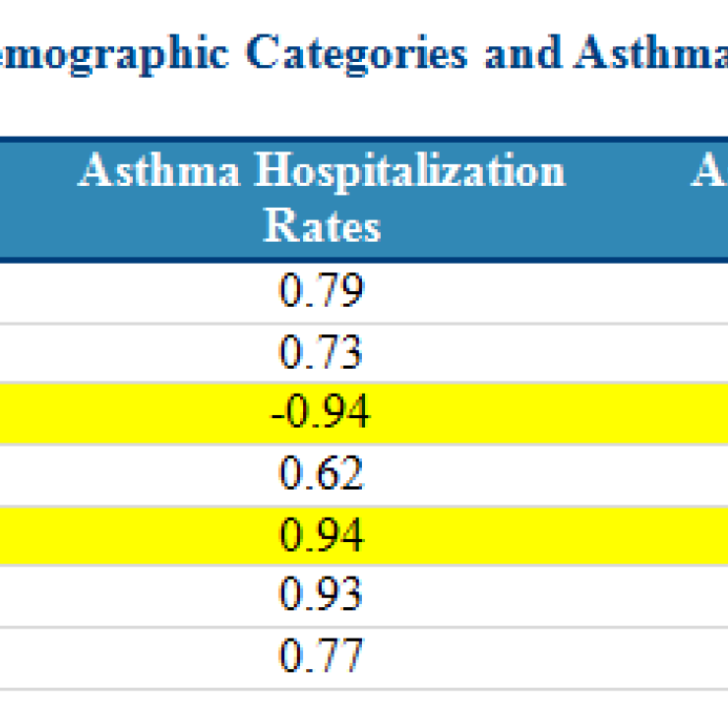Select the 0.62 table cell
The width and height of the screenshot is (728, 728).
322,474
